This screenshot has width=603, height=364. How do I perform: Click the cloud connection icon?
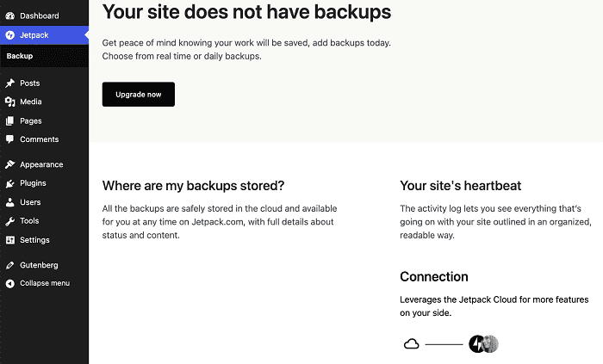[x=412, y=343]
